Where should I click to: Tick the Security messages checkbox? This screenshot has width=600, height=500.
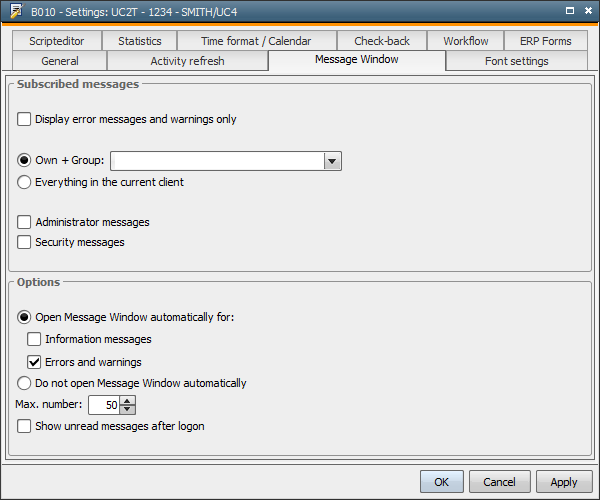click(24, 242)
